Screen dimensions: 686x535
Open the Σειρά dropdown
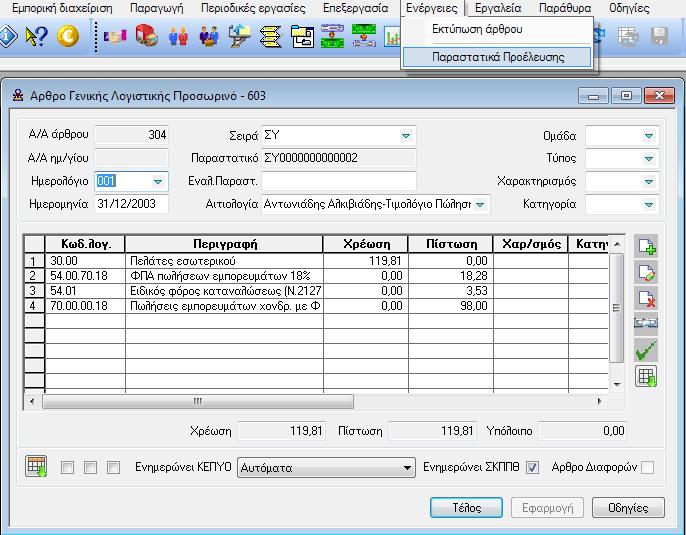tap(406, 136)
